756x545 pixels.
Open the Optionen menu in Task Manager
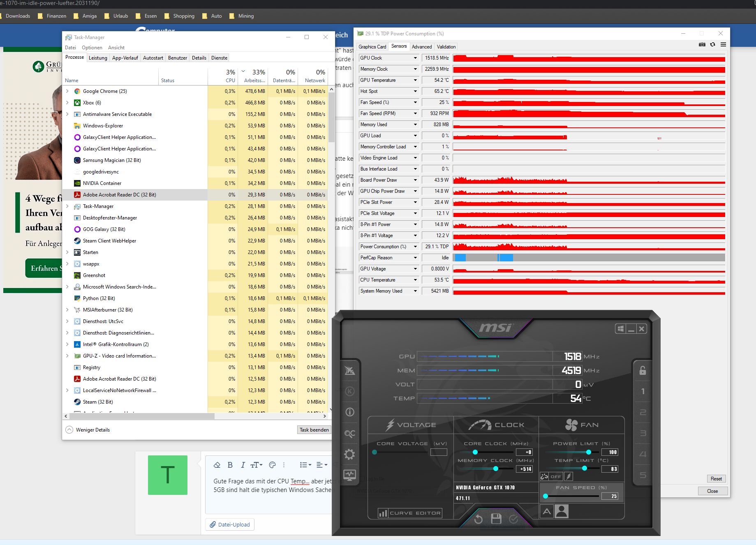click(x=92, y=48)
